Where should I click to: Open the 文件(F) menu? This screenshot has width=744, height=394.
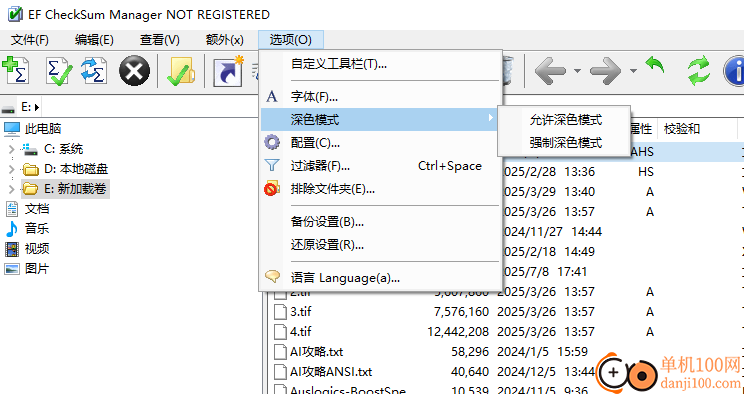click(x=30, y=40)
